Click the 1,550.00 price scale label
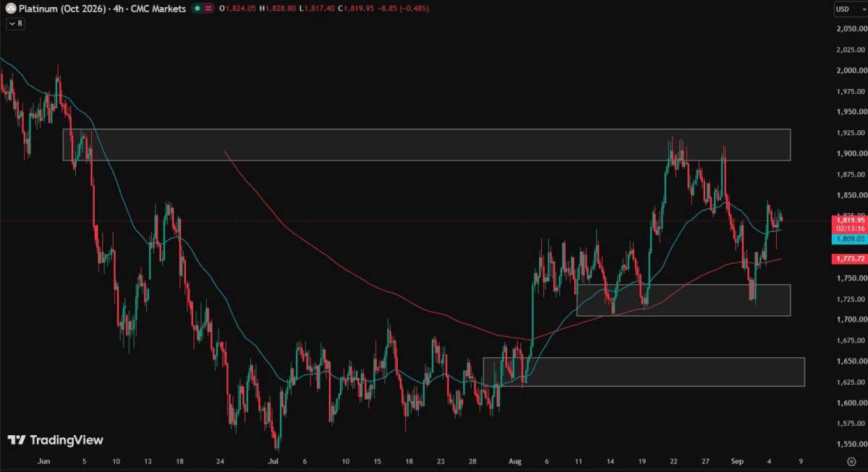Viewport: 868px width, 472px height. coord(851,445)
